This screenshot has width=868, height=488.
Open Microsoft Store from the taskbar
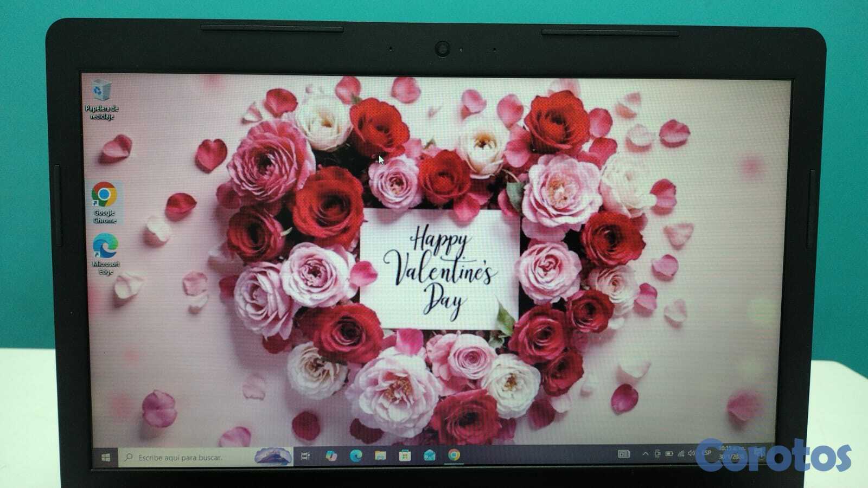405,456
